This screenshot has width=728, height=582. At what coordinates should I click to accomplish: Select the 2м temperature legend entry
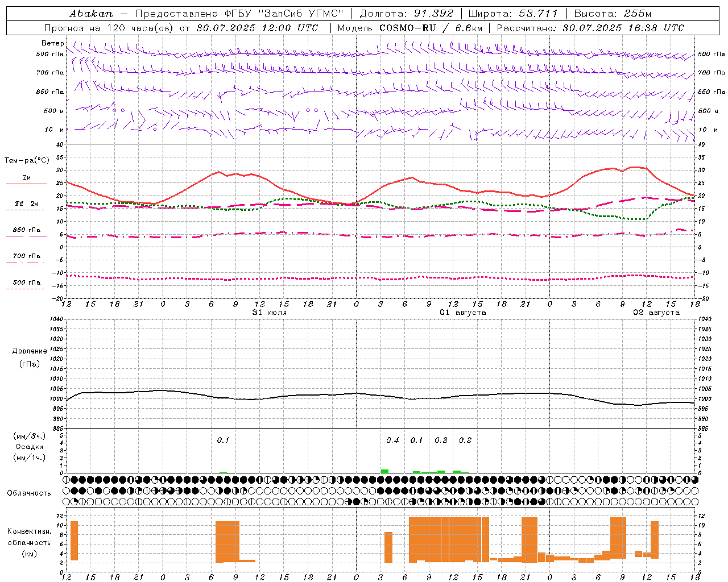pos(27,178)
